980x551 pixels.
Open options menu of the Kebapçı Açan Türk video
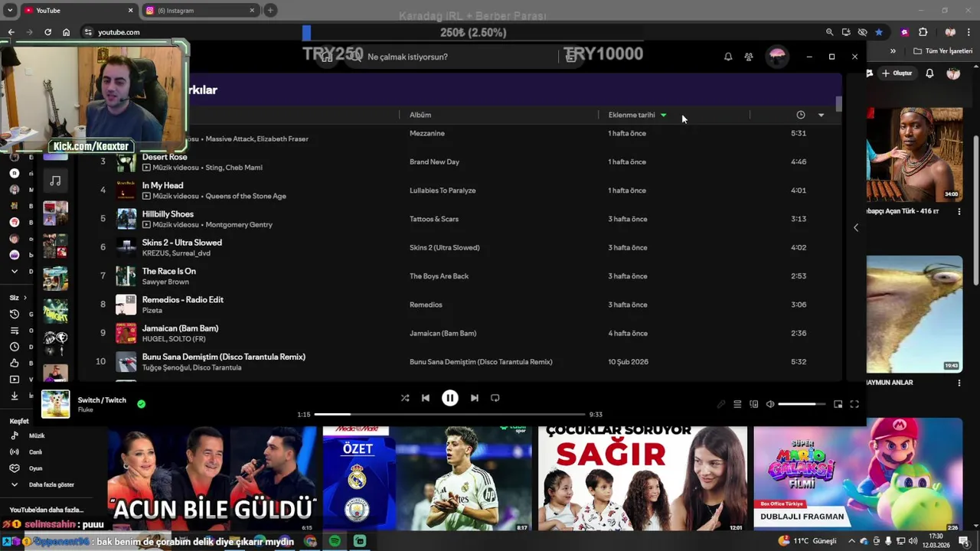pos(959,211)
